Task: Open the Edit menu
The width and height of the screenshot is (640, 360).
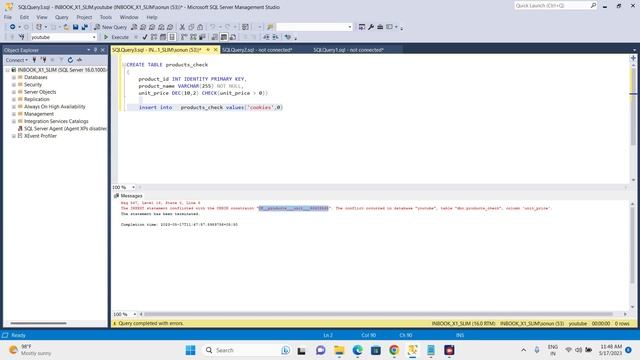Action: [x=24, y=17]
